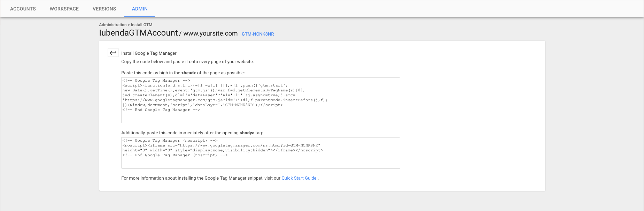Click inside the body noscript snippet box
Screen dimensions: 644x211
(x=261, y=162)
